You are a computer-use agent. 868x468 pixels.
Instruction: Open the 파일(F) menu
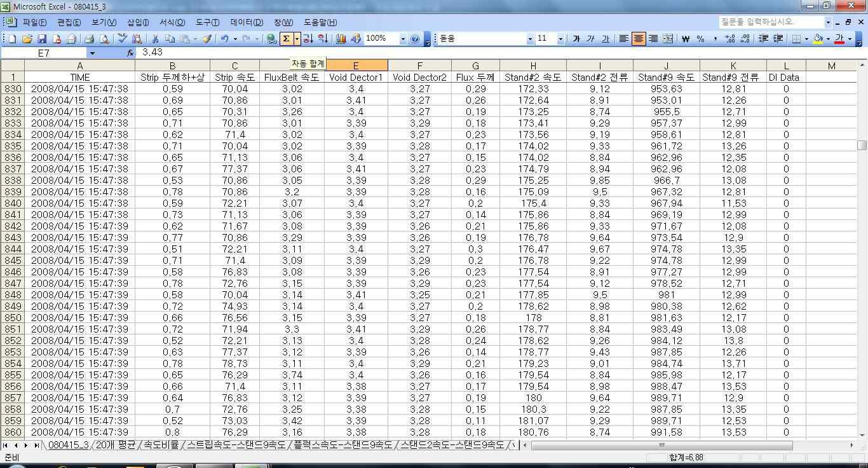pyautogui.click(x=34, y=22)
